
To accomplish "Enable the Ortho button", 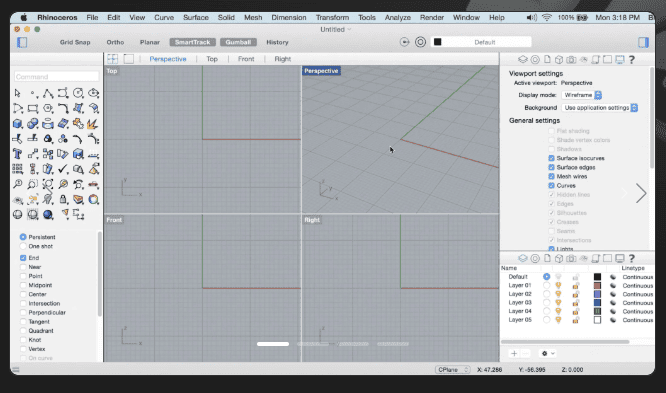I will [115, 42].
